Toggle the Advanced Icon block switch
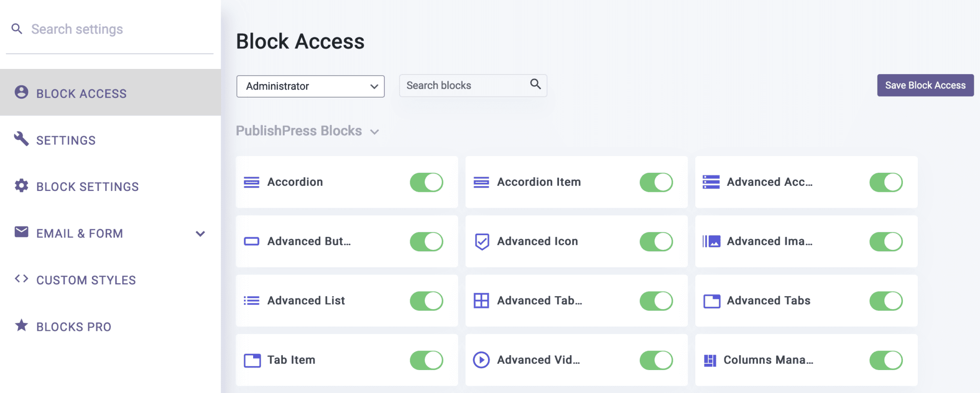Screen dimensions: 980x393 [x=656, y=242]
